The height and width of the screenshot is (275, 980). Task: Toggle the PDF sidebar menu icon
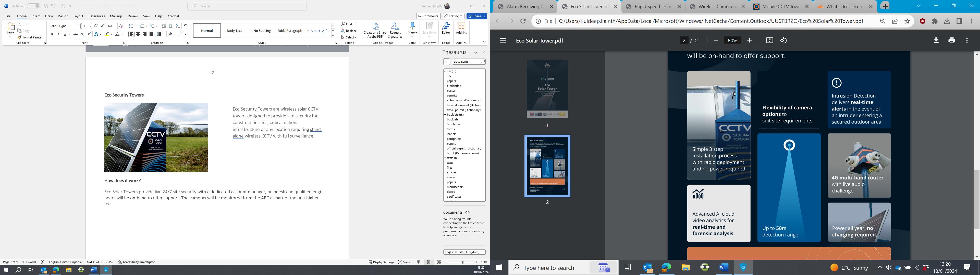pyautogui.click(x=503, y=40)
